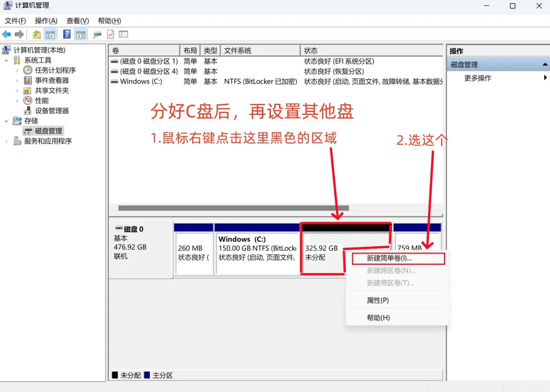Click the up-one-level folder toolbar icon
The height and width of the screenshot is (392, 550).
click(x=36, y=34)
